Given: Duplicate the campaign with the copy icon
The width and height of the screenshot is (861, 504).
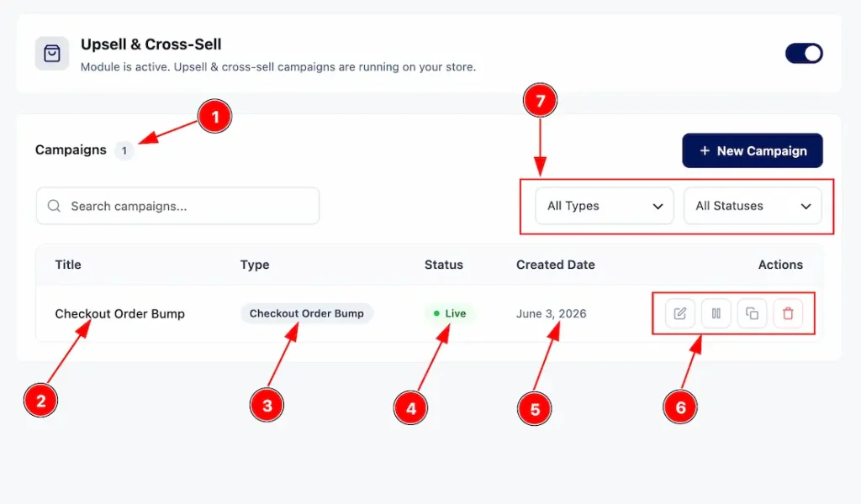Looking at the screenshot, I should point(752,313).
